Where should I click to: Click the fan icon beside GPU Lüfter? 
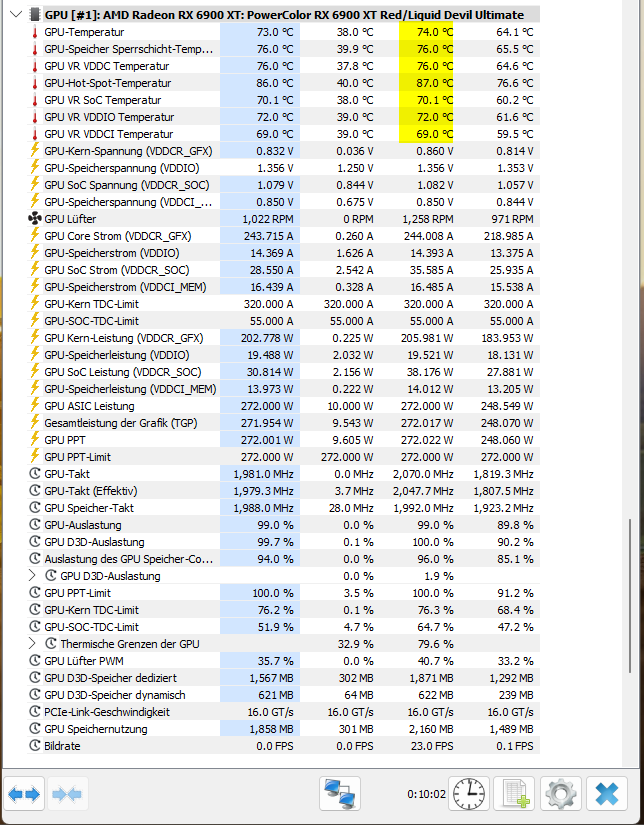coord(35,219)
